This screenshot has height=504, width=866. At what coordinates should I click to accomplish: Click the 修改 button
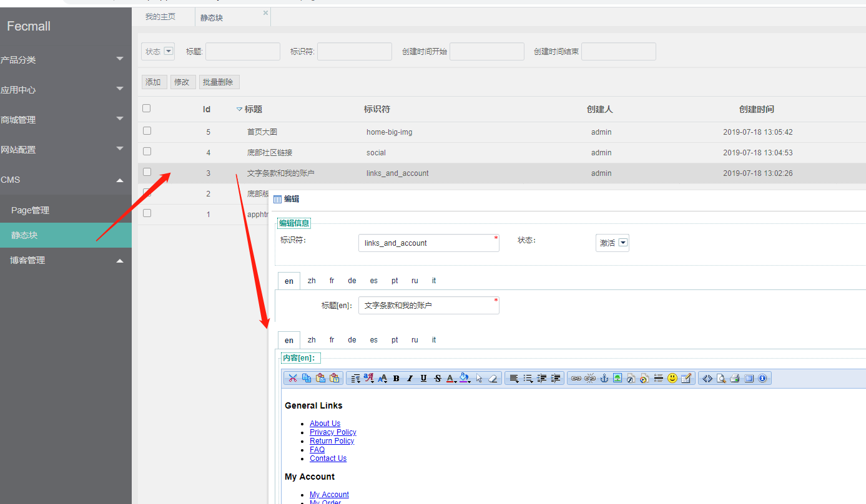[x=182, y=82]
